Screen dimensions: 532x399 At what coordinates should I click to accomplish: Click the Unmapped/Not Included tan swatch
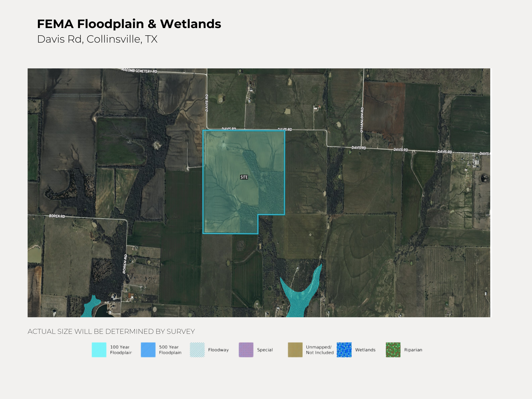click(295, 350)
